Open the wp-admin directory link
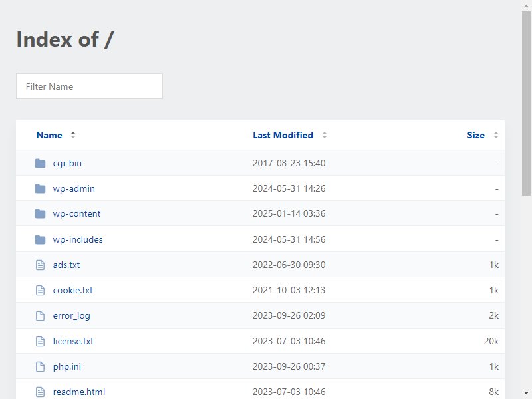532x399 pixels. pos(74,188)
